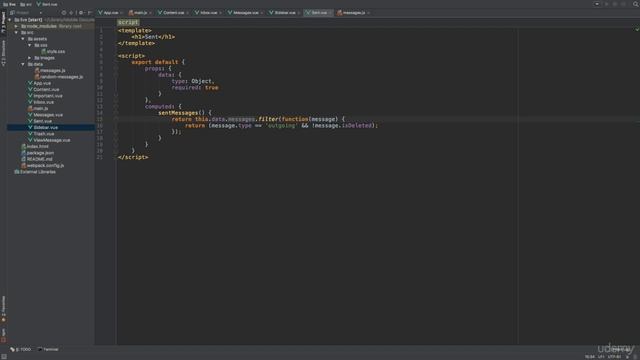
Task: Collapse the data folder
Action: (23, 64)
